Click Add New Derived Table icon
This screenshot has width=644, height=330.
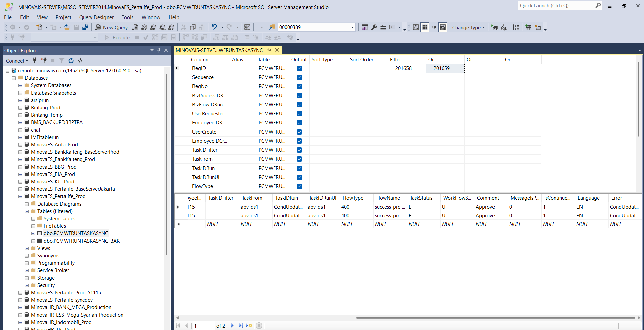[x=538, y=27]
